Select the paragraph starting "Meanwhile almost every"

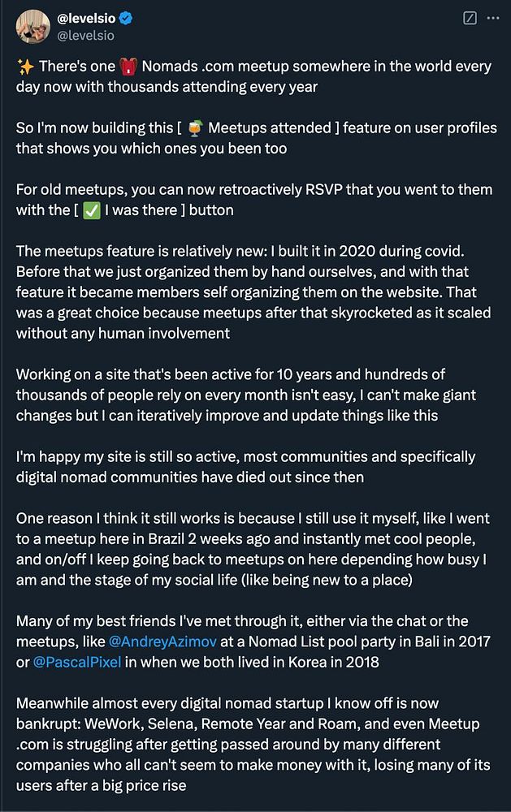click(x=253, y=744)
